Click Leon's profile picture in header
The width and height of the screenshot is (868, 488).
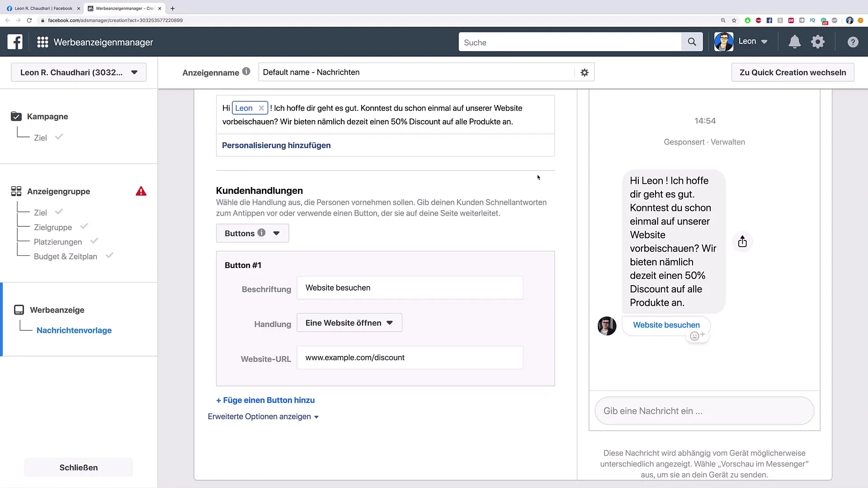[x=724, y=42]
